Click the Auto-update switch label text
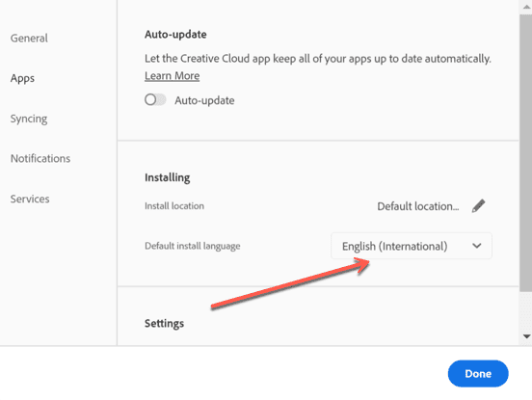Image resolution: width=532 pixels, height=400 pixels. [x=204, y=100]
